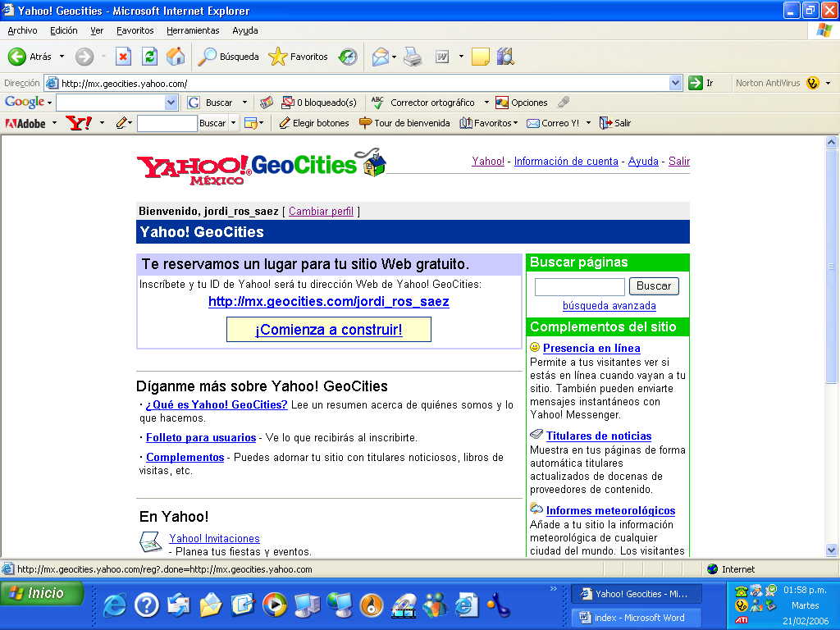Click the ATI tray icon
The image size is (840, 630).
pyautogui.click(x=742, y=620)
